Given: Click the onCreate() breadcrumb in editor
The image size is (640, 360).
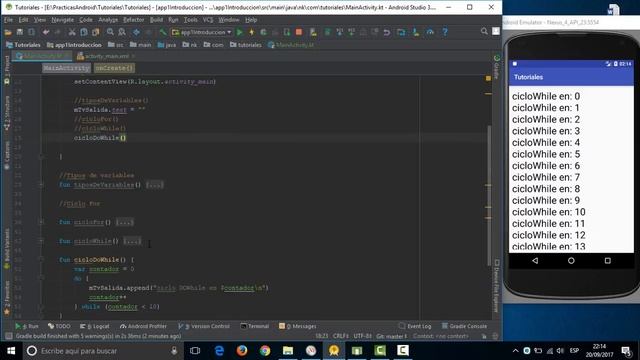Looking at the screenshot, I should click(114, 68).
